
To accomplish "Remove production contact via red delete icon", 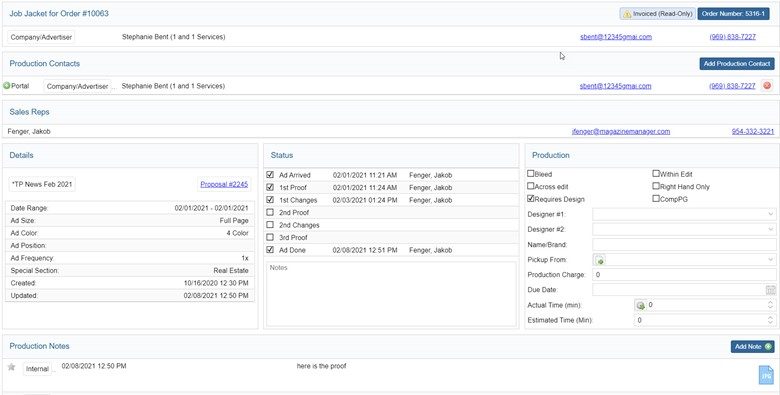I will click(x=767, y=86).
